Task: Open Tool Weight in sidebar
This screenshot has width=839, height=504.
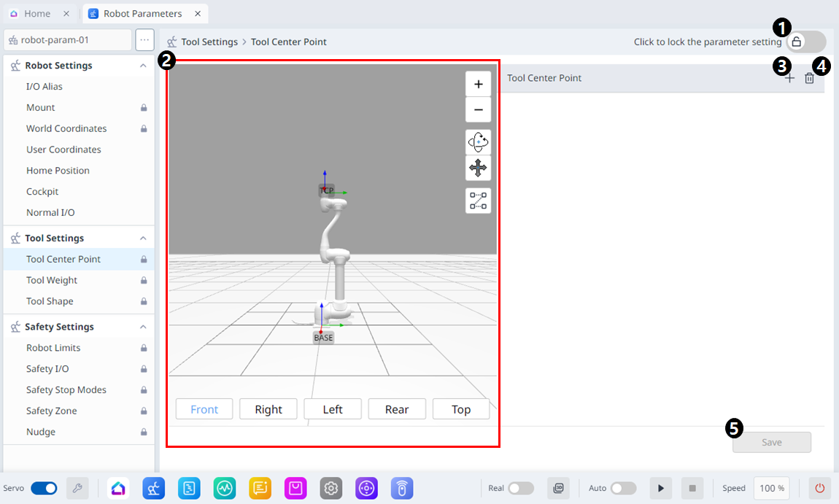Action: (52, 280)
